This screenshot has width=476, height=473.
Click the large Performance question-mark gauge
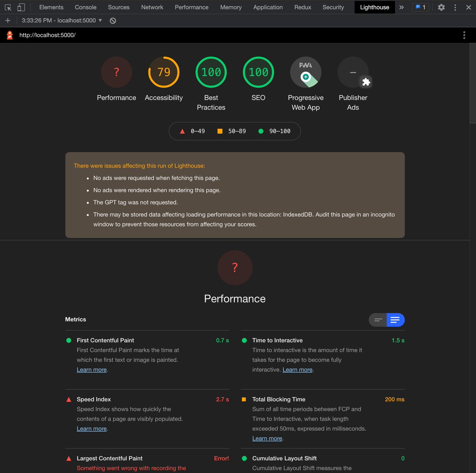[x=235, y=268]
